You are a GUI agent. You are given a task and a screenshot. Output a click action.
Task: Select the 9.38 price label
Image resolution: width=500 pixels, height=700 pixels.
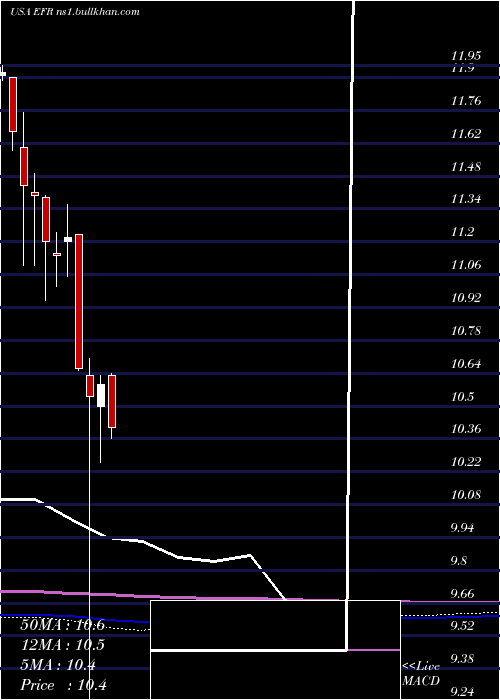point(464,659)
